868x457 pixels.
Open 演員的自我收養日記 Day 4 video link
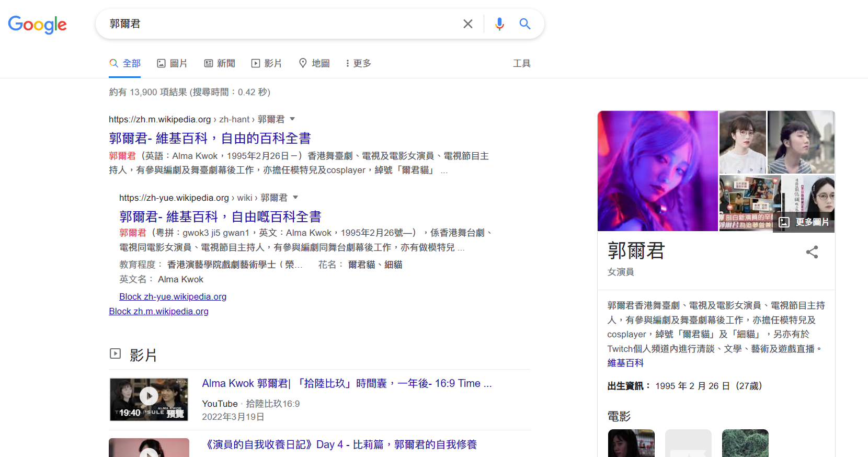click(340, 444)
